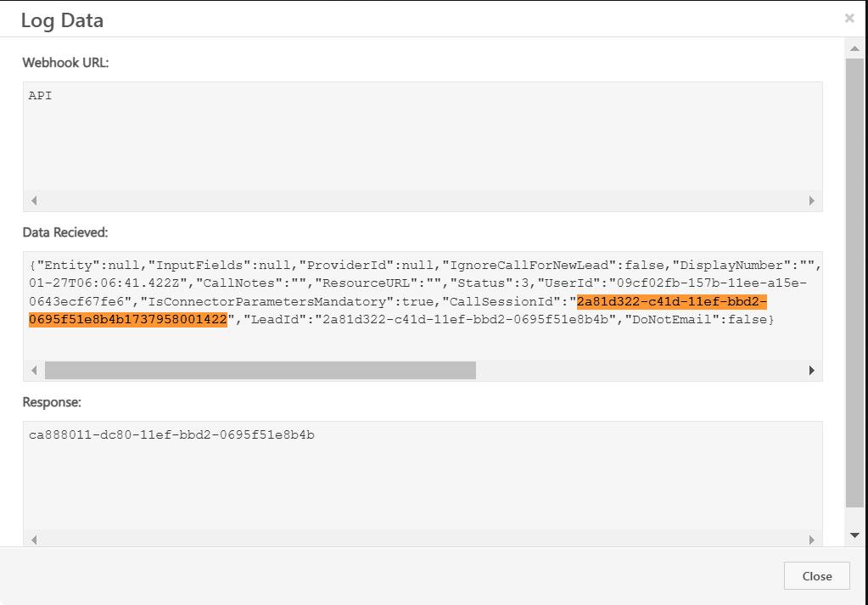Click the dialog's vertical scroll up arrow
The width and height of the screenshot is (868, 605).
pyautogui.click(x=854, y=49)
